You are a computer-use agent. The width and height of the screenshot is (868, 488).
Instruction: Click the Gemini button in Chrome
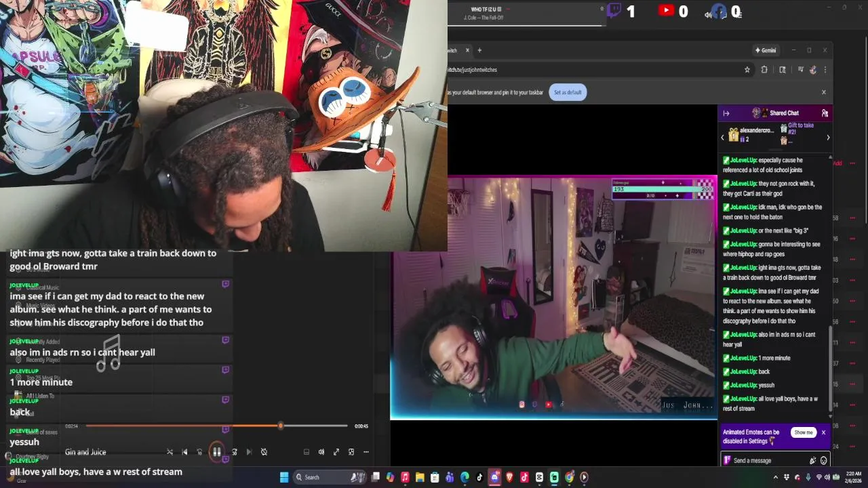[x=766, y=50]
